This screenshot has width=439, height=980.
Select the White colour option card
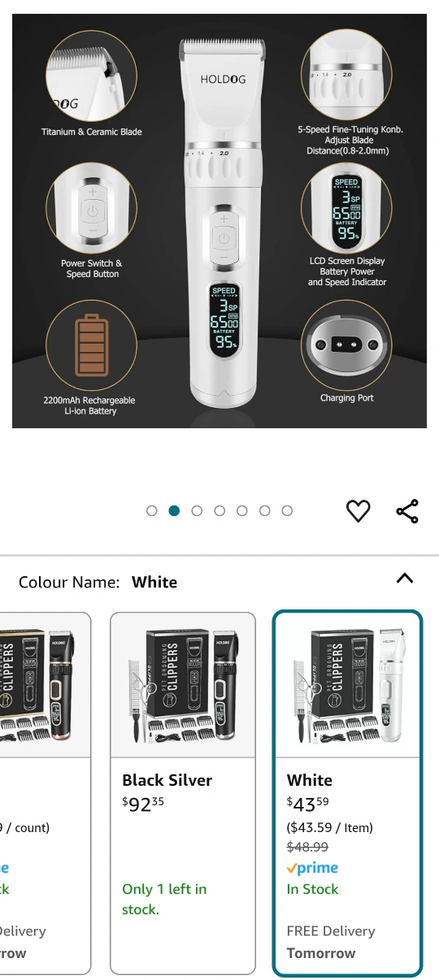click(348, 793)
